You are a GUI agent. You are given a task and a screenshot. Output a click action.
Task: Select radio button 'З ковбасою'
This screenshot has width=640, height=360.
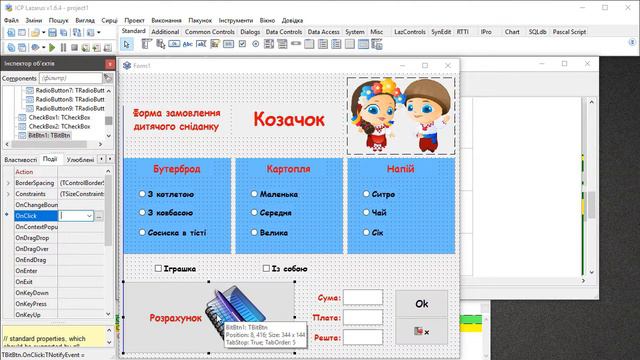(x=142, y=213)
